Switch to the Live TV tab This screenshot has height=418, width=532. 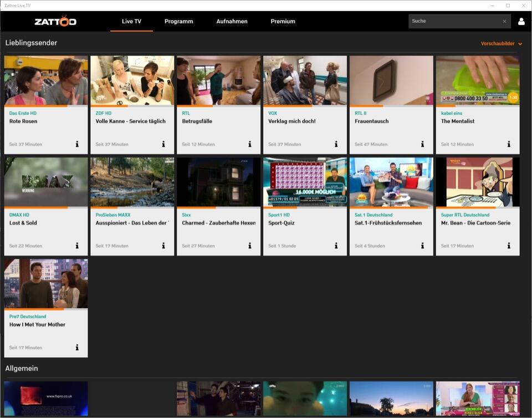[x=132, y=22]
